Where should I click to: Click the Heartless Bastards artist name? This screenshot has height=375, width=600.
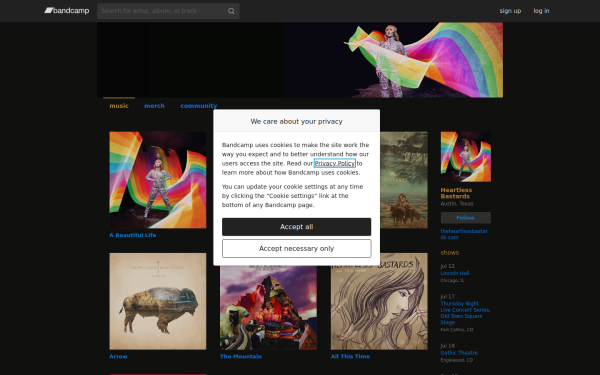(456, 193)
